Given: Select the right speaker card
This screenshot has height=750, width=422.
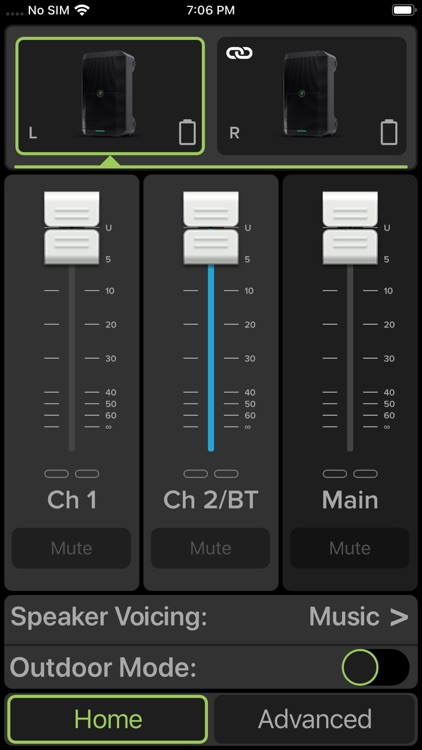Looking at the screenshot, I should click(312, 96).
